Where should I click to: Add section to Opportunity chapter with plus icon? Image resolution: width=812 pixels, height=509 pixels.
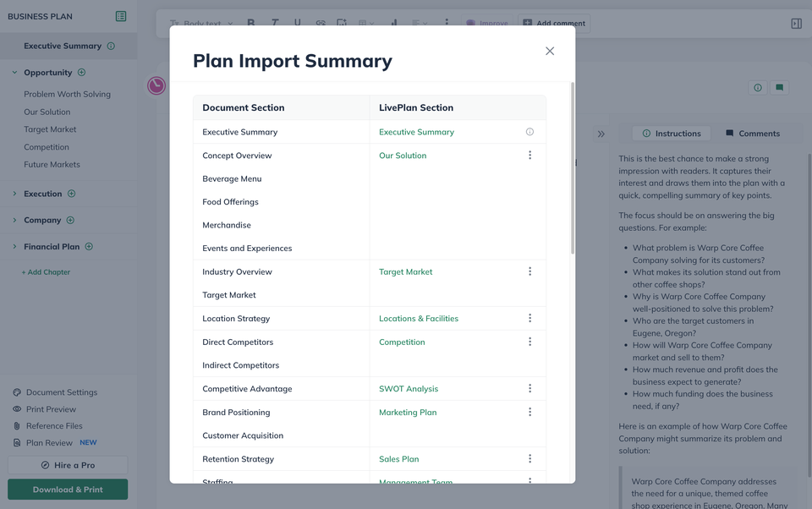click(x=81, y=72)
